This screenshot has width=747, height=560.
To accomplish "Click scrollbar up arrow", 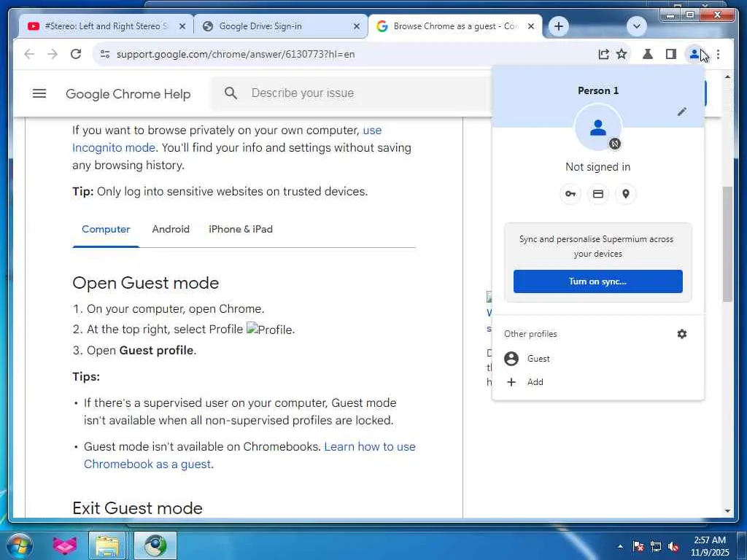I will pos(727,77).
